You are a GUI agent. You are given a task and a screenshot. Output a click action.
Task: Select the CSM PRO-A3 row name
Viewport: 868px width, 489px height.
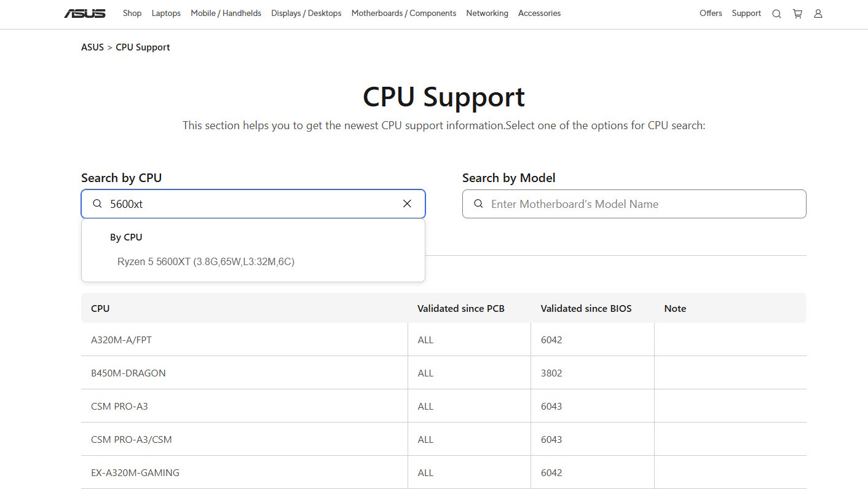click(119, 406)
